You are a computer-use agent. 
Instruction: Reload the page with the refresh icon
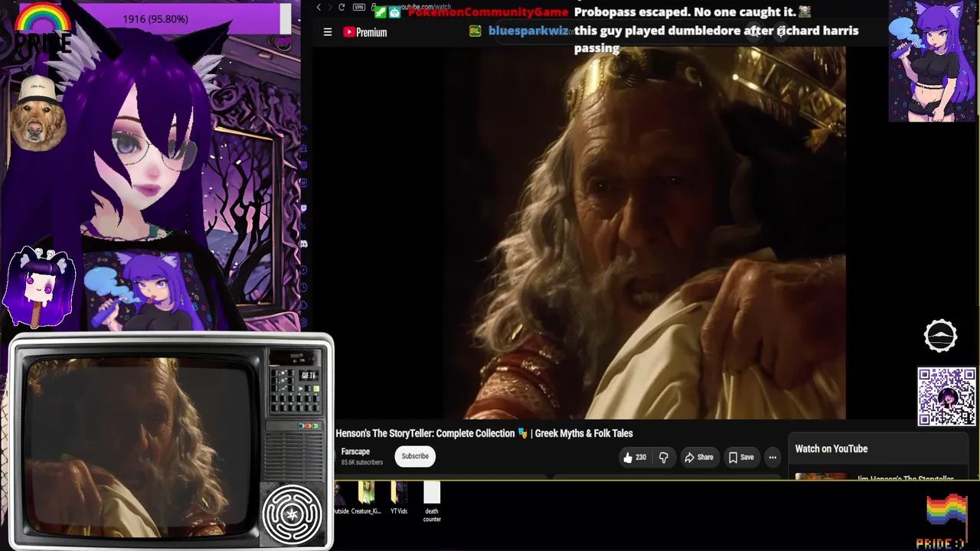(x=341, y=8)
